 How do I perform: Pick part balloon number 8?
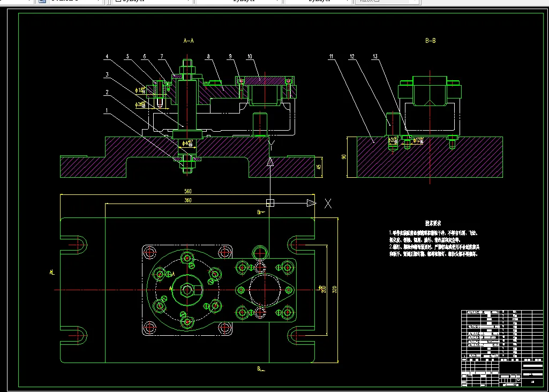coord(208,56)
